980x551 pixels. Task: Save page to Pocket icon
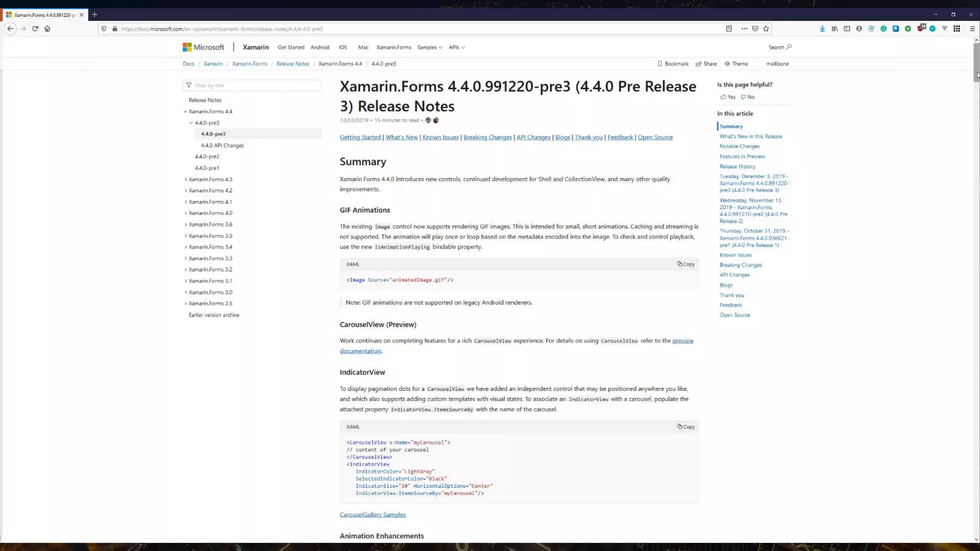(755, 29)
